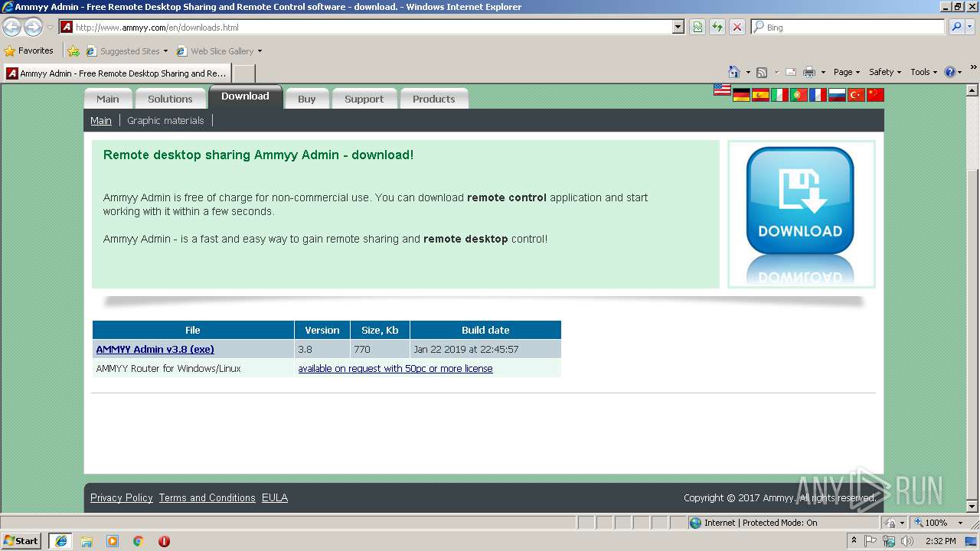Open the EULA footer link
This screenshot has height=551, width=980.
tap(275, 497)
